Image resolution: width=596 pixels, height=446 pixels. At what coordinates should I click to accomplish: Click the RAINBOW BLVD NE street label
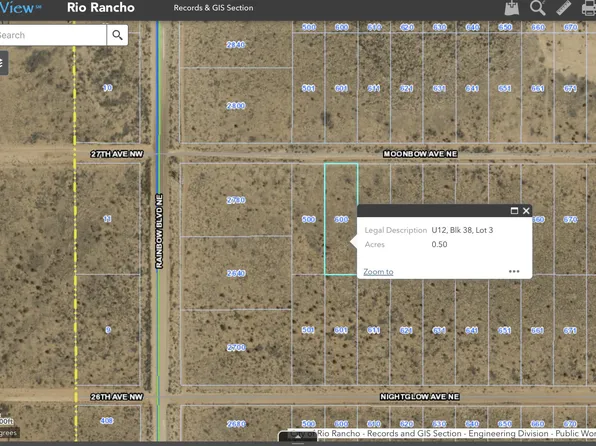point(159,231)
